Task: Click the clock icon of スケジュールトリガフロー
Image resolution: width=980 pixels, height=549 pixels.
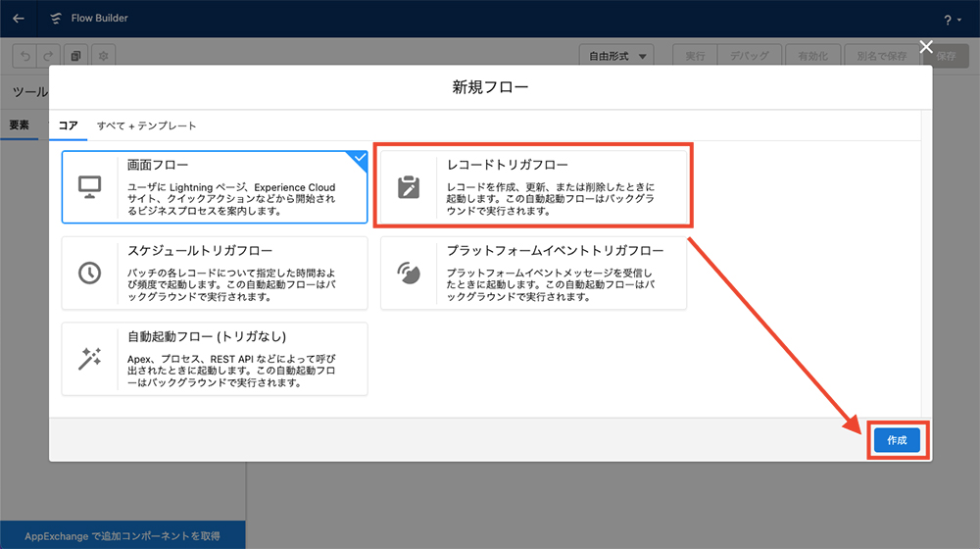Action: click(x=89, y=273)
